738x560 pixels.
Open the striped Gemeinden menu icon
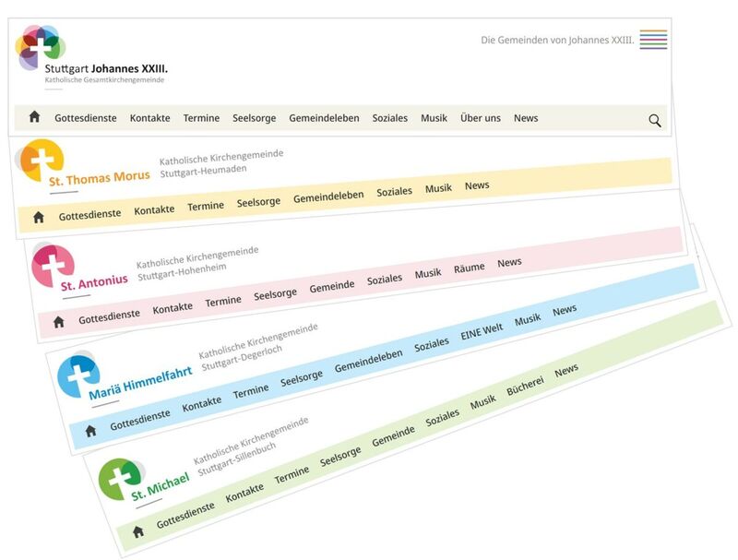(653, 40)
